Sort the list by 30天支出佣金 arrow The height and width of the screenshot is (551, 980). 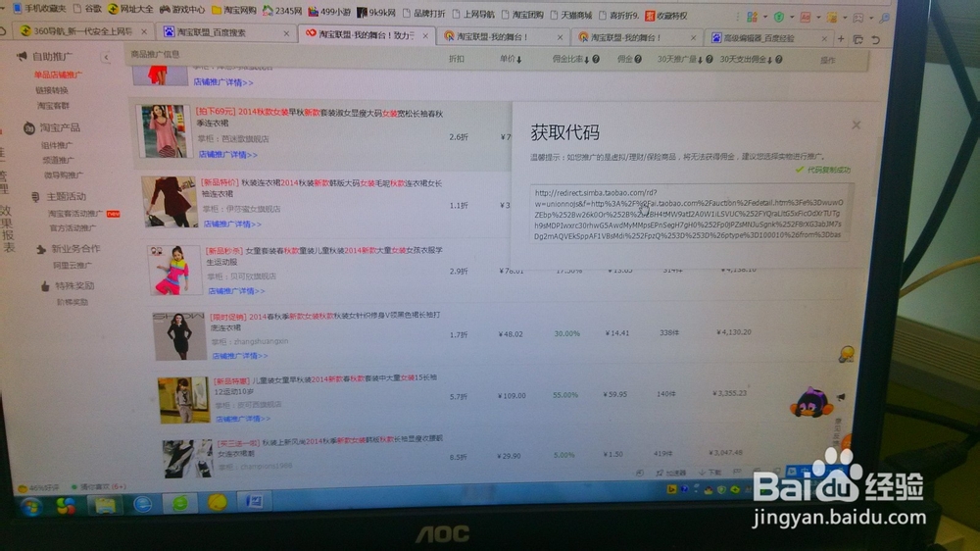(x=770, y=60)
